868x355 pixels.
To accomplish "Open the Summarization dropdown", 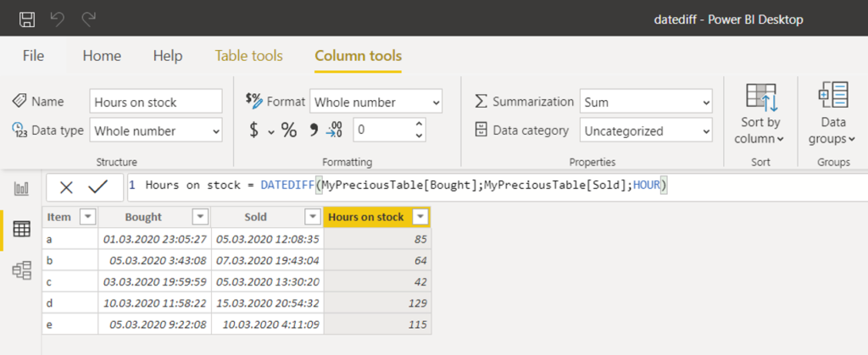I will coord(646,103).
